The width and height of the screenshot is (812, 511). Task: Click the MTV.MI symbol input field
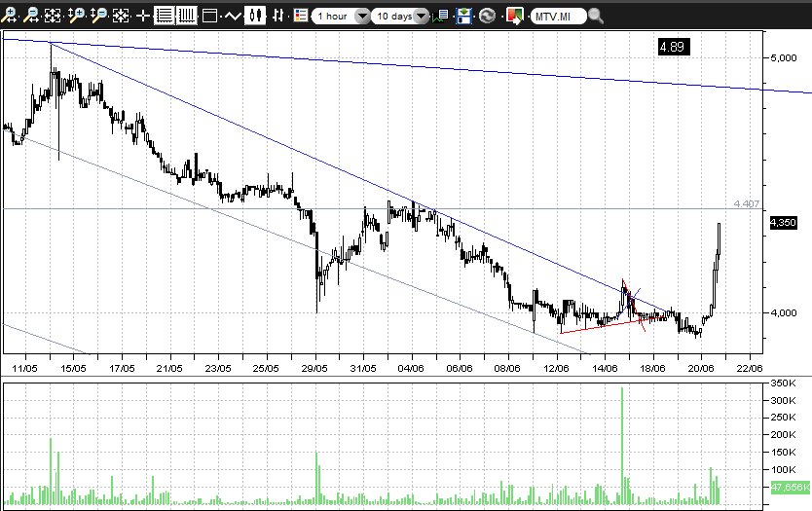559,17
